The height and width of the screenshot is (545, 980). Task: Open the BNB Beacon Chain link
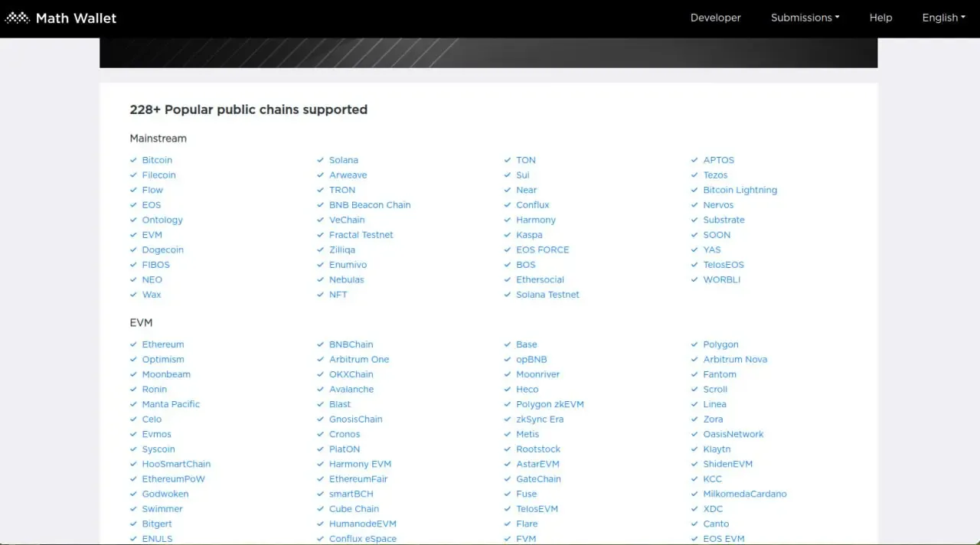point(370,205)
